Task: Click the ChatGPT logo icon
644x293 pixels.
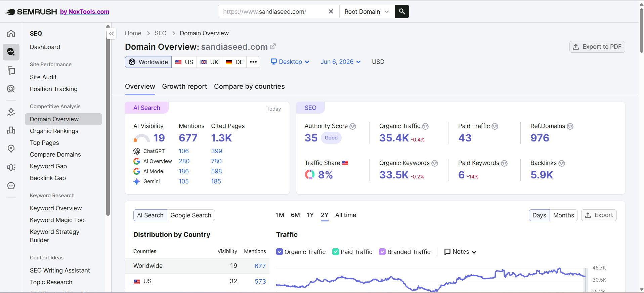Action: (137, 151)
